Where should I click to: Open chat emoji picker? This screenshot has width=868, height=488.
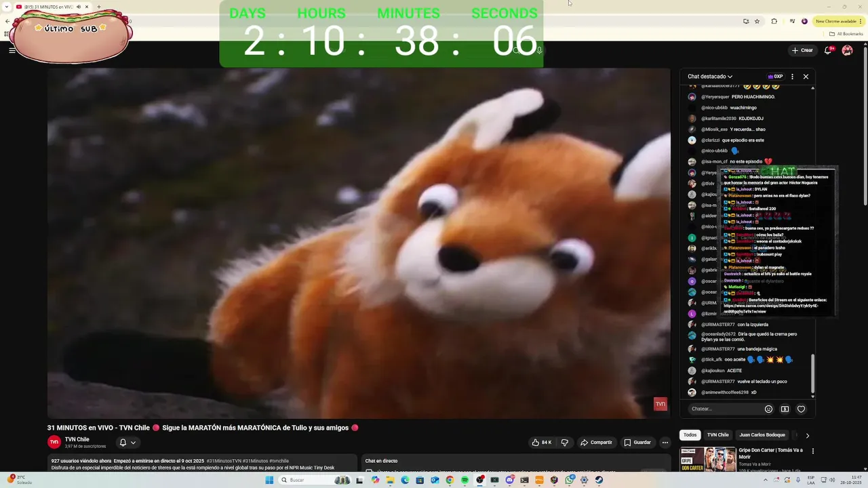[768, 409]
